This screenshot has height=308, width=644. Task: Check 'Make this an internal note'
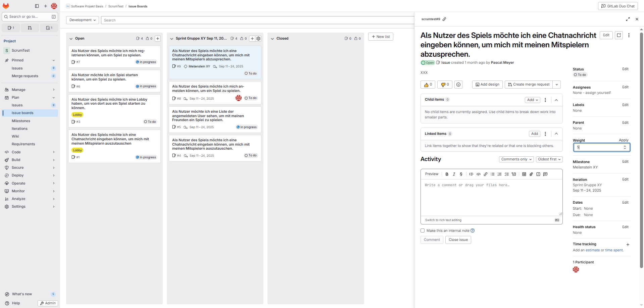pyautogui.click(x=423, y=230)
